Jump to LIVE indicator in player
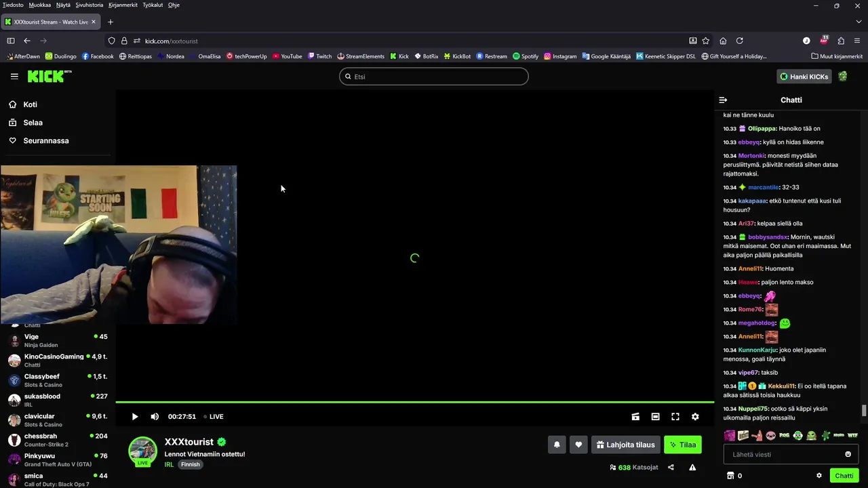Screen dimensions: 868x488 pyautogui.click(x=214, y=417)
